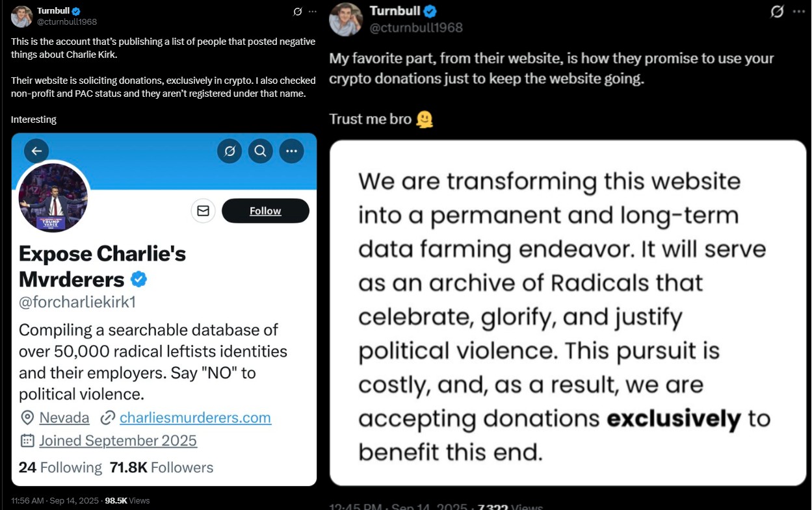View the 71.8K Followers list
812x510 pixels.
click(x=161, y=467)
